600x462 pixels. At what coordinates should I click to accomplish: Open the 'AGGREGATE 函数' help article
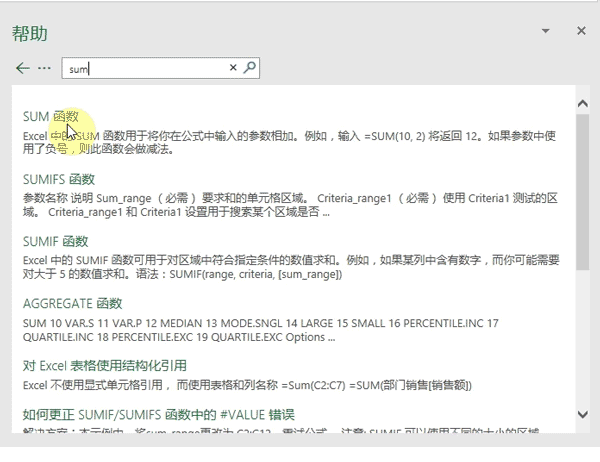(72, 304)
